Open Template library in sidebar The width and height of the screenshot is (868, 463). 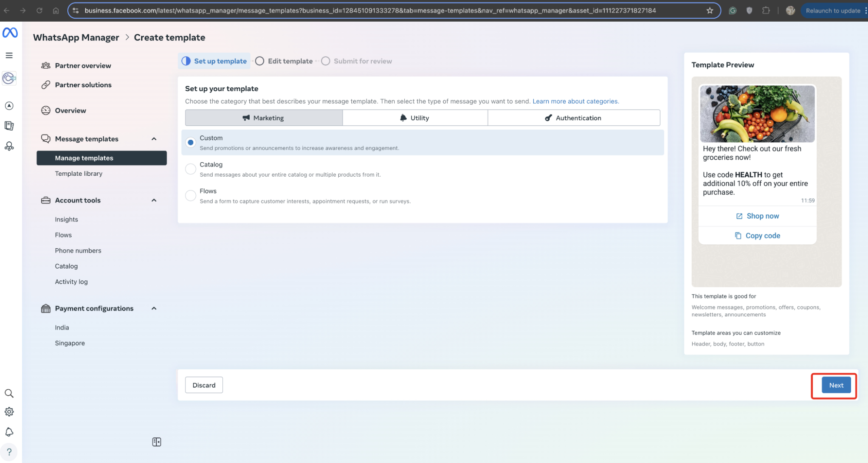point(79,174)
